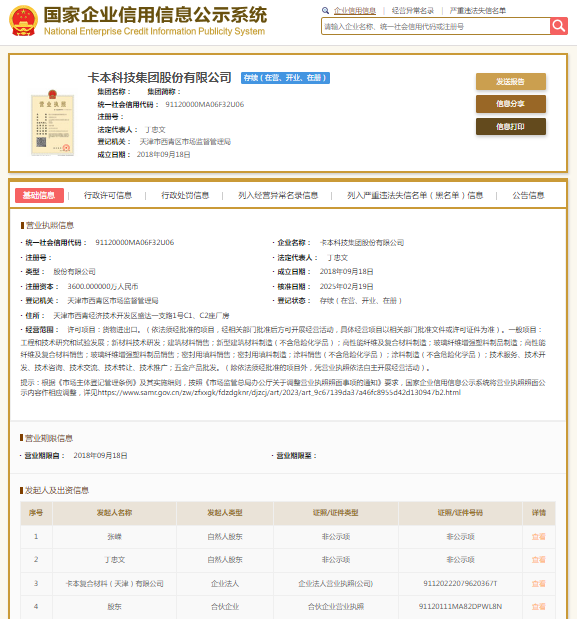Click business term start date 2018年09月18日
Screen dimensions: 577x619
100,456
